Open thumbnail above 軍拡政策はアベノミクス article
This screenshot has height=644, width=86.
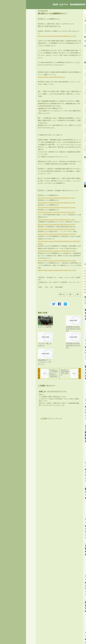click(x=45, y=354)
